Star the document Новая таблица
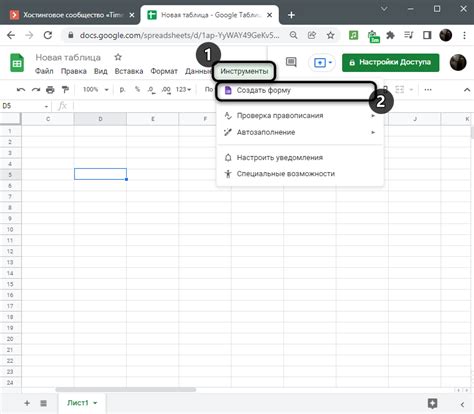The width and height of the screenshot is (474, 414). point(118,57)
